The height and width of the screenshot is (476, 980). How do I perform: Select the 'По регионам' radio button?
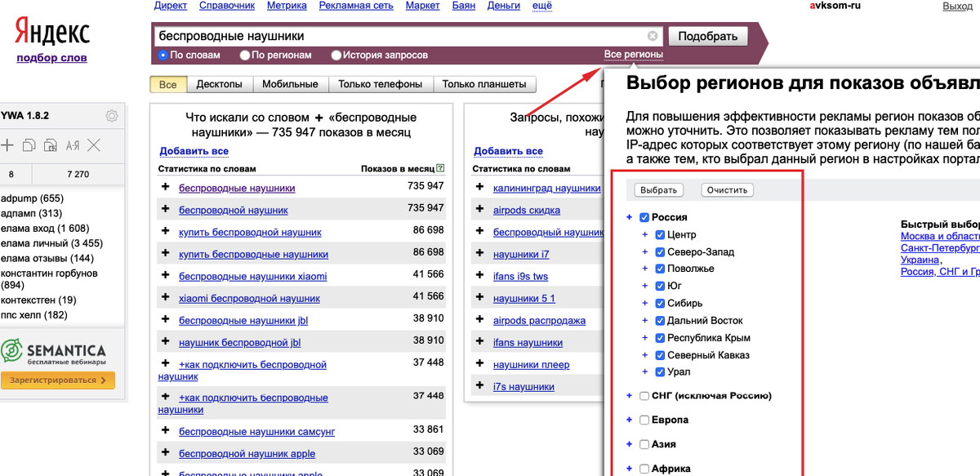pos(245,56)
